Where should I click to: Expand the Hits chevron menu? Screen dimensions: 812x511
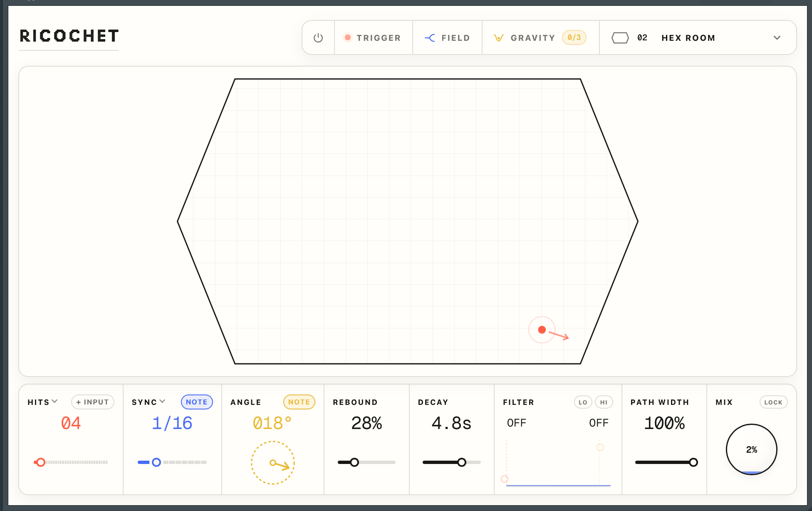(54, 402)
